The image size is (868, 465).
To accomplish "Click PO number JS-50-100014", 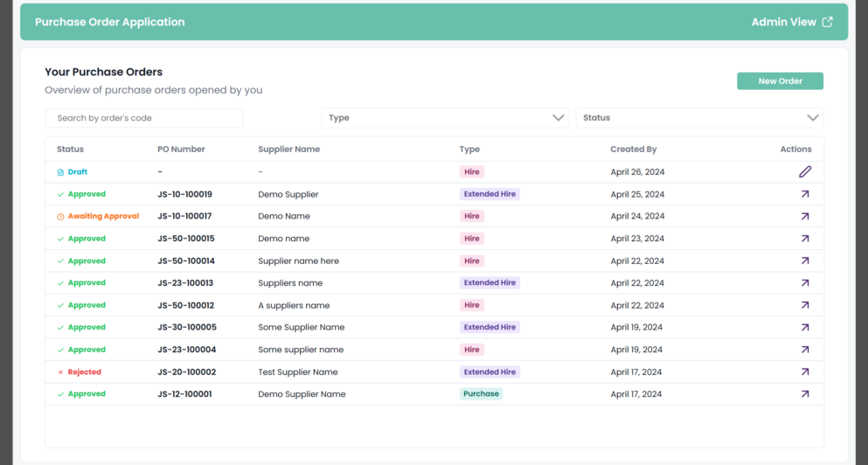I will pyautogui.click(x=186, y=260).
